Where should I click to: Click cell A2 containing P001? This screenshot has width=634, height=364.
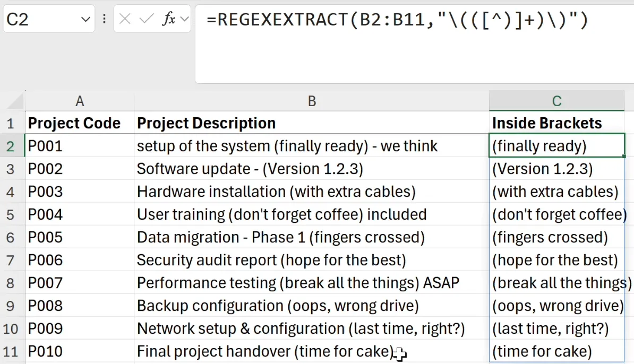point(80,146)
